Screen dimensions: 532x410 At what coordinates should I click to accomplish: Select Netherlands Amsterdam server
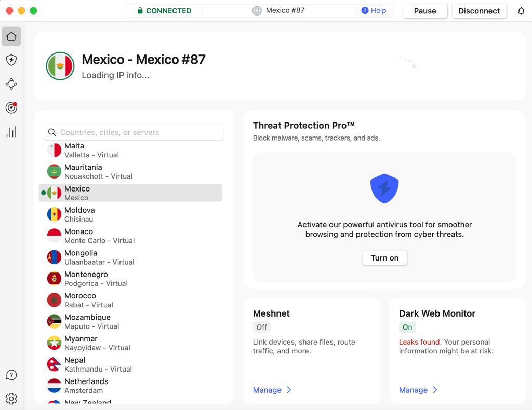(130, 386)
